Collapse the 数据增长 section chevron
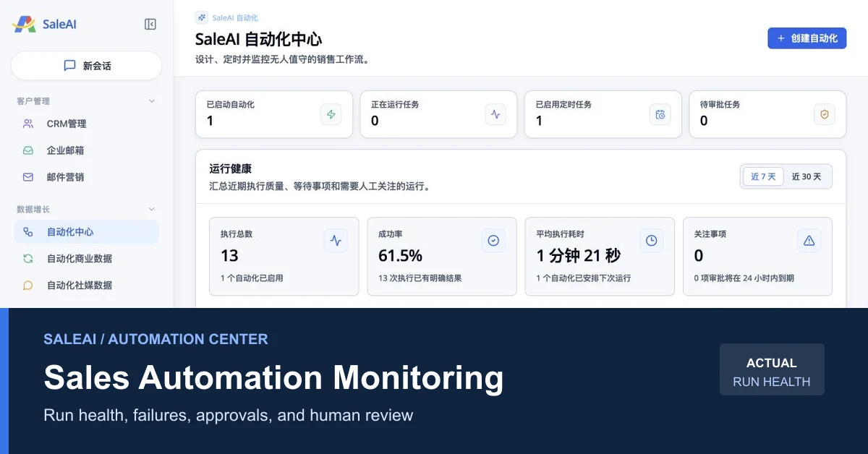 pyautogui.click(x=152, y=209)
